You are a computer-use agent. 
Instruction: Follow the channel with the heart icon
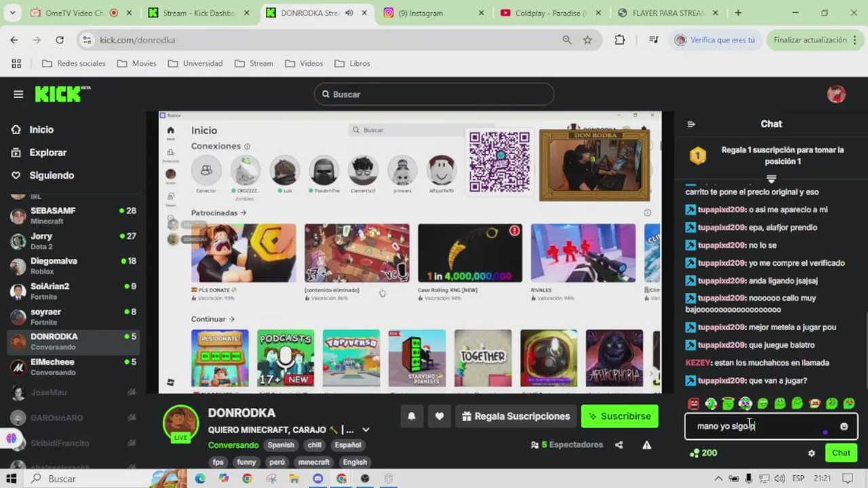pyautogui.click(x=439, y=416)
